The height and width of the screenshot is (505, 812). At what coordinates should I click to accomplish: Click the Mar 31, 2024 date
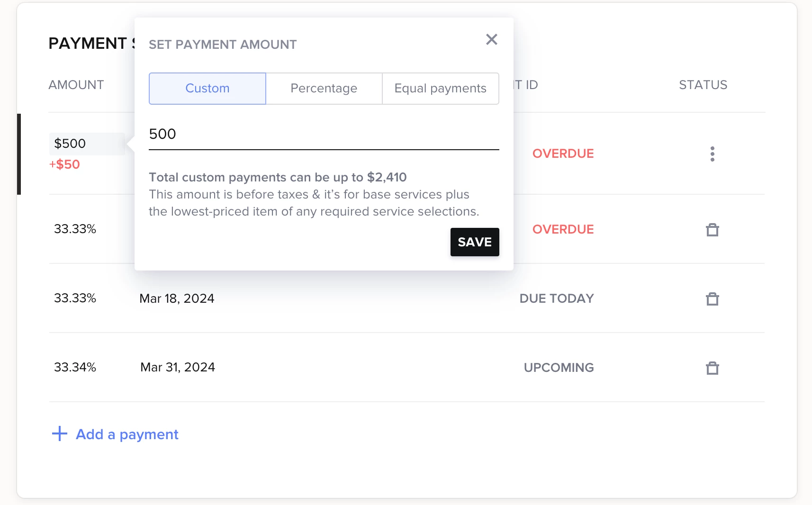pyautogui.click(x=178, y=367)
